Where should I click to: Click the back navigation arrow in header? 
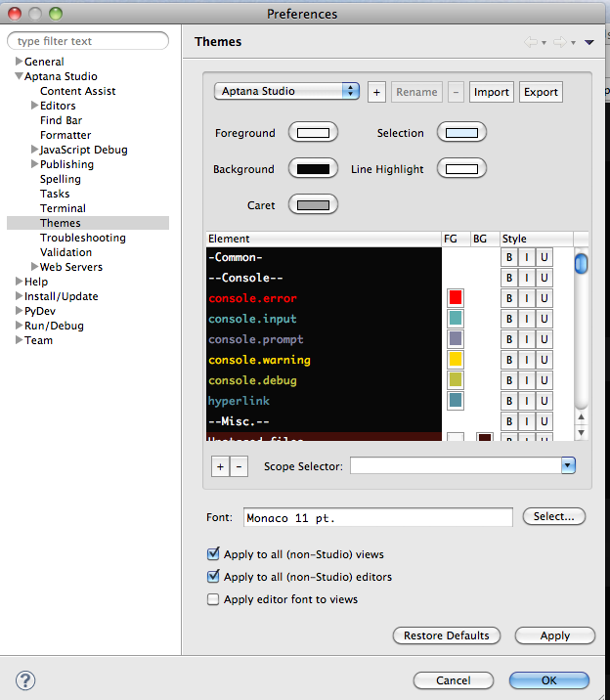(532, 42)
